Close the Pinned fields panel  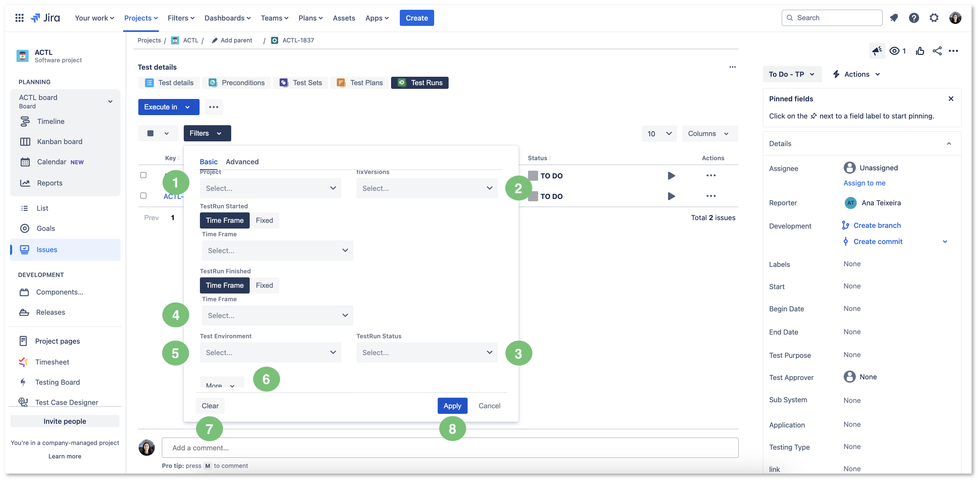click(x=950, y=99)
